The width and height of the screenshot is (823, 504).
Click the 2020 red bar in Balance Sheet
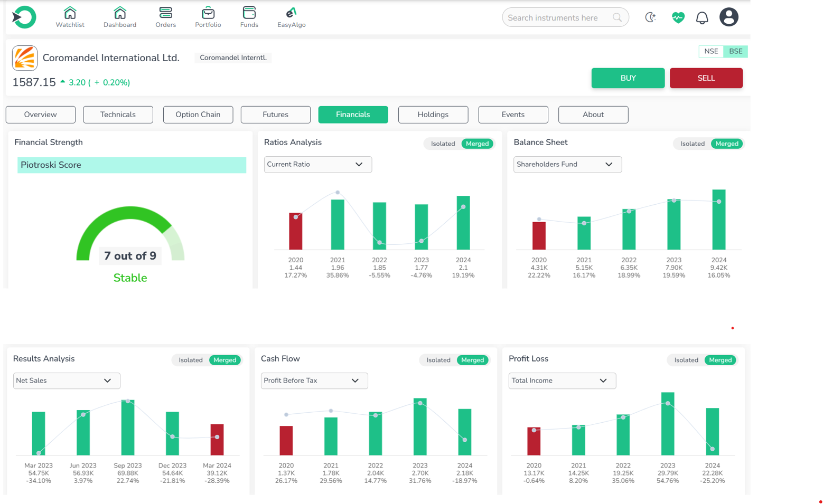[x=539, y=236]
